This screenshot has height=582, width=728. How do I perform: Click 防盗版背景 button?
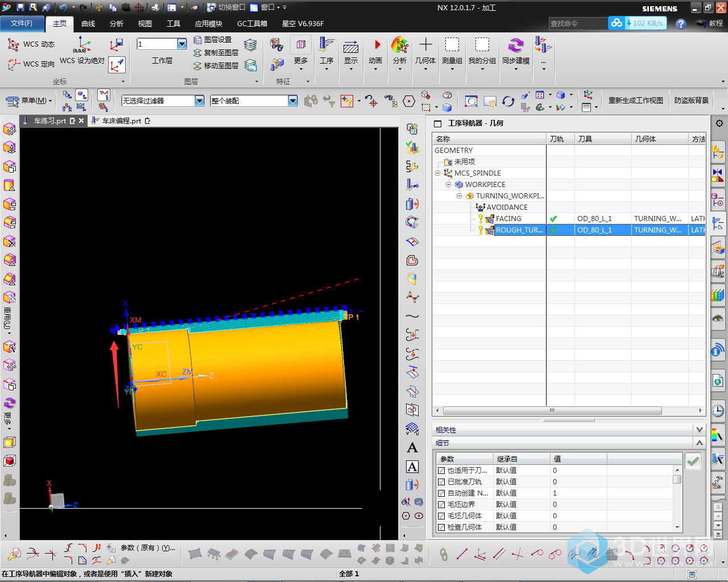(x=692, y=101)
